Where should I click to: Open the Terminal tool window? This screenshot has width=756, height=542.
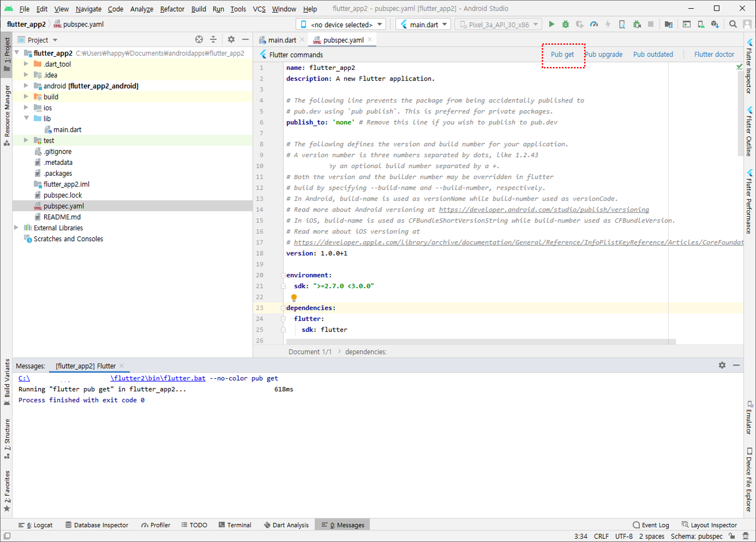[235, 525]
